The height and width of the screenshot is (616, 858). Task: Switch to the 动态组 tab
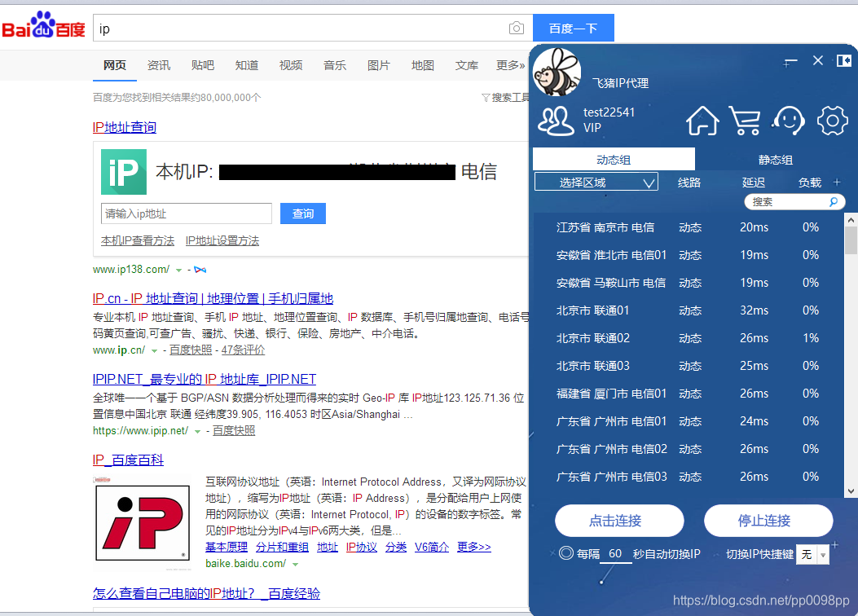pyautogui.click(x=614, y=159)
